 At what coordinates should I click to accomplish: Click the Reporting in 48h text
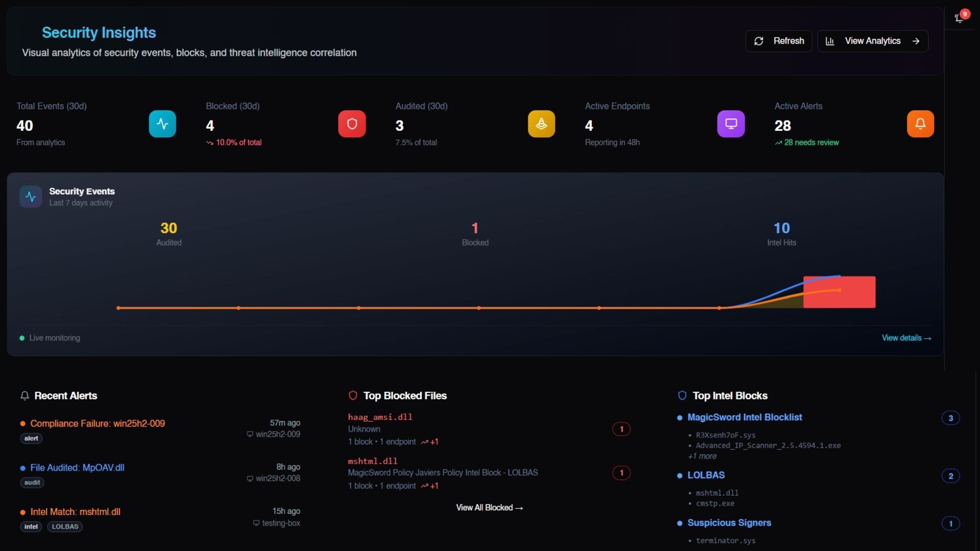[x=612, y=142]
